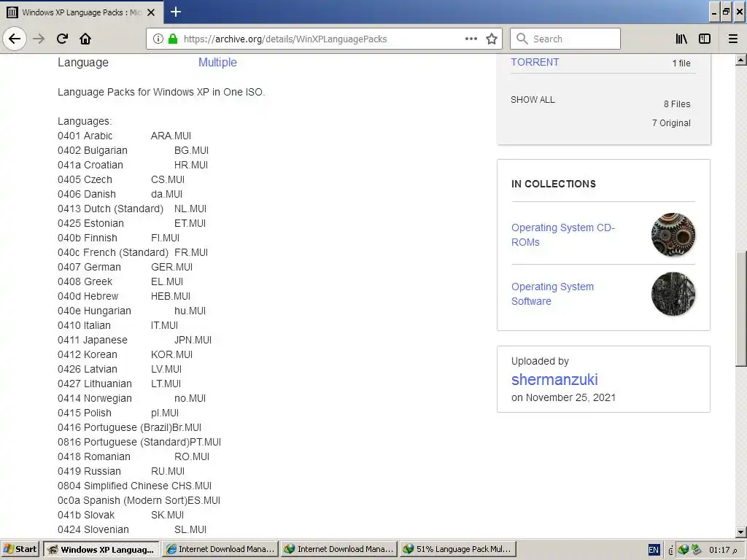
Task: Download via the TORRENT link
Action: pyautogui.click(x=535, y=63)
